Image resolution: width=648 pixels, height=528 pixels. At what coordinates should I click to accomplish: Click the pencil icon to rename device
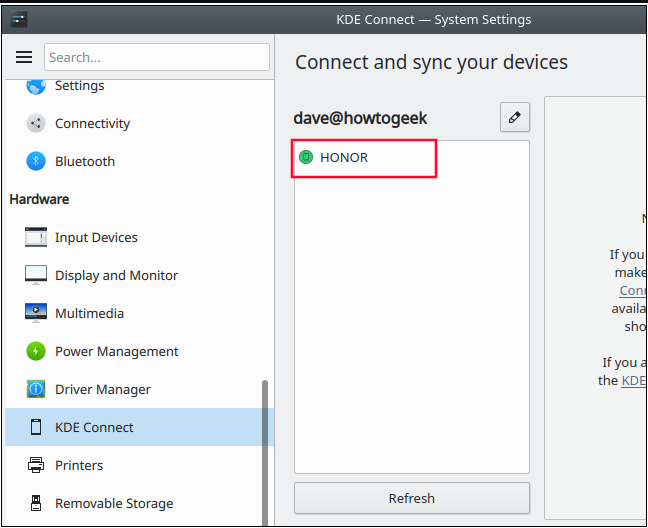point(515,117)
